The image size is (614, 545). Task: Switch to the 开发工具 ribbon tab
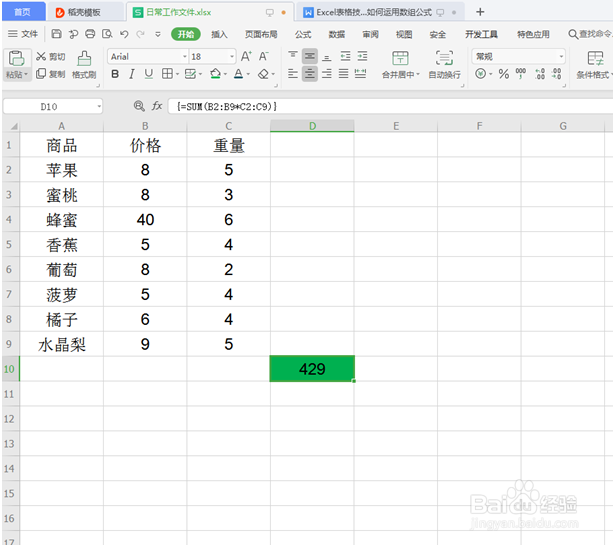pyautogui.click(x=481, y=34)
